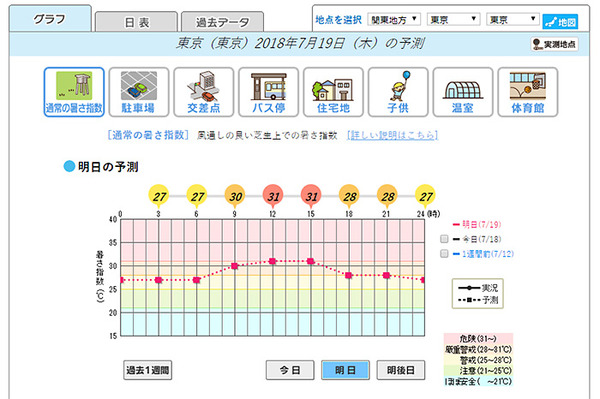Select the 通常の暑さ指数 icon

74,92
